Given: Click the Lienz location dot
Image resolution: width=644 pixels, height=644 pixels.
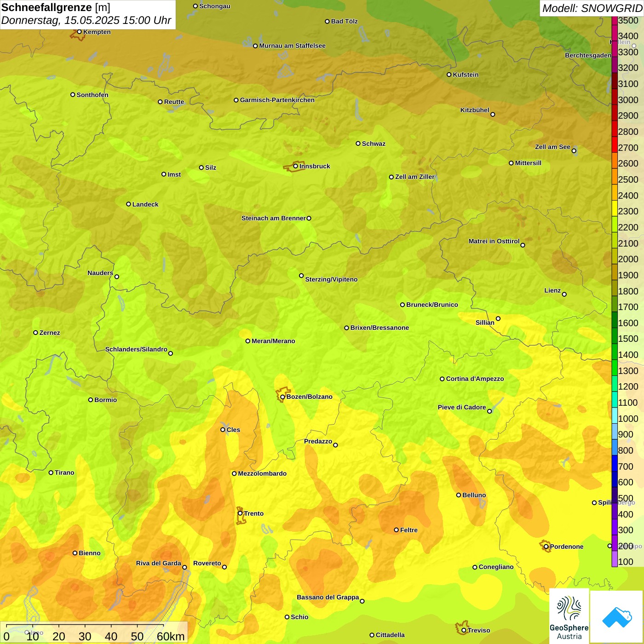Looking at the screenshot, I should (564, 294).
